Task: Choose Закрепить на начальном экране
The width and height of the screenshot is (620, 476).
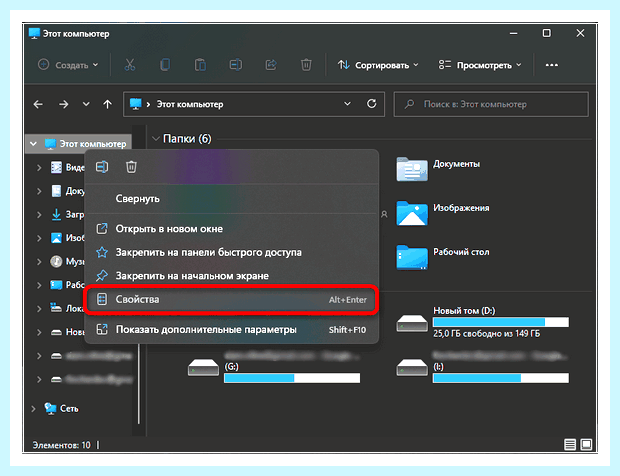Action: pyautogui.click(x=231, y=276)
